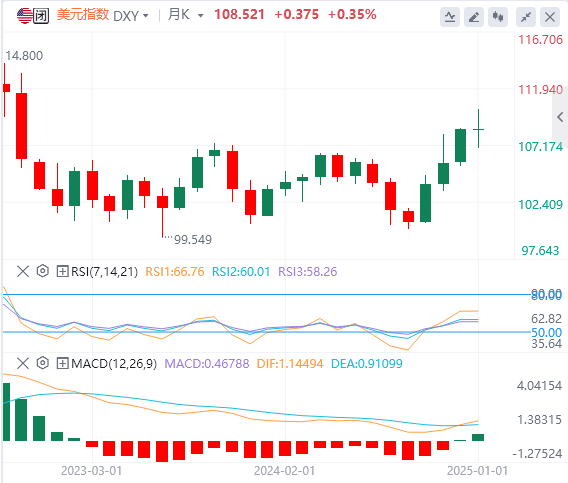This screenshot has height=483, width=568.
Task: Click the 美元指数 title label
Action: tap(83, 15)
